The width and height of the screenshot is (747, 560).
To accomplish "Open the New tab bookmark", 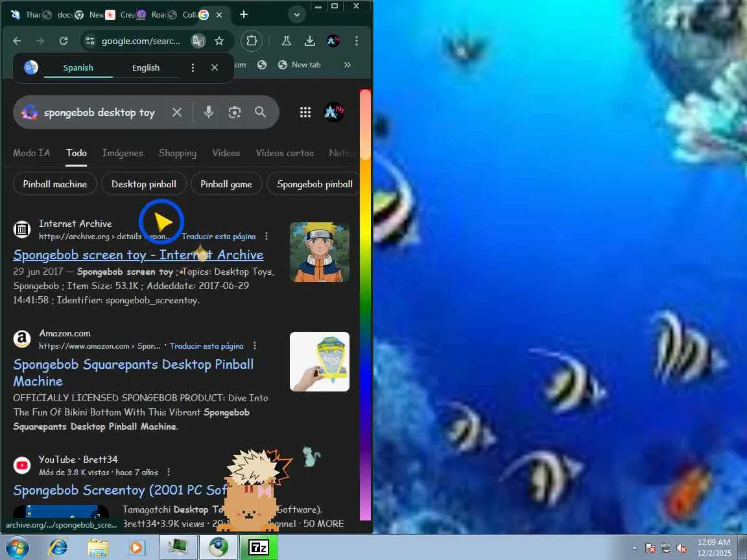I will click(300, 65).
